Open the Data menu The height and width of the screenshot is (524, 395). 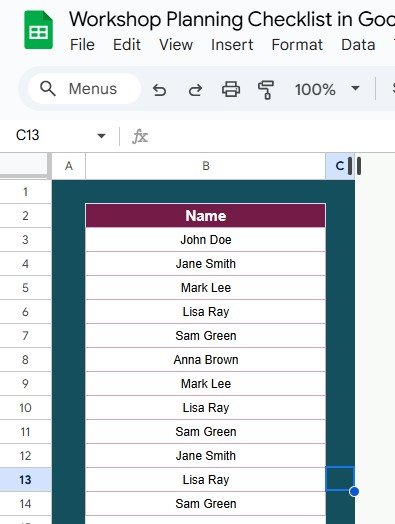[x=358, y=45]
